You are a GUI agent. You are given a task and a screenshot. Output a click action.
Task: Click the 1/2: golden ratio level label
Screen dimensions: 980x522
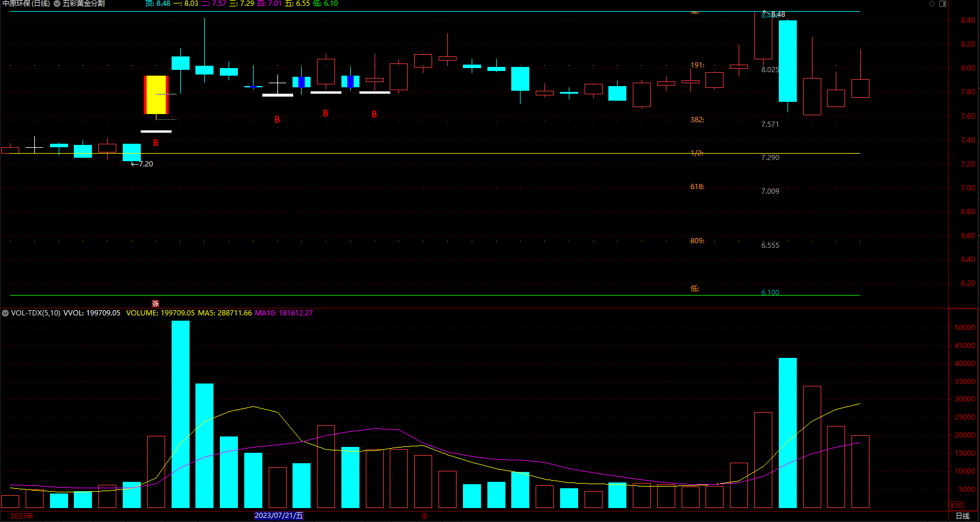coord(697,153)
